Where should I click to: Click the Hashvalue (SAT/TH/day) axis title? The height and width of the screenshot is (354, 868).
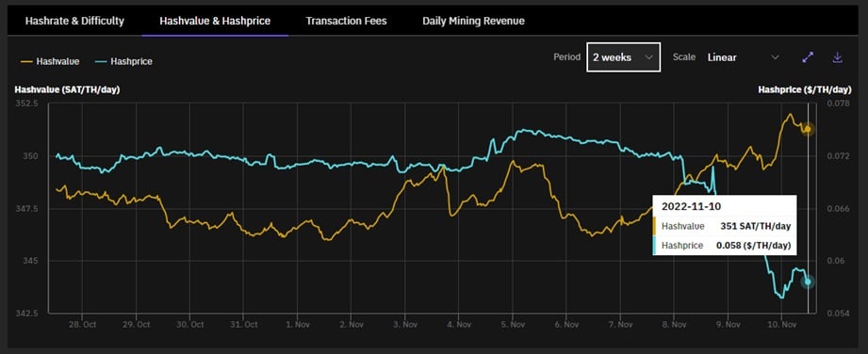[67, 89]
